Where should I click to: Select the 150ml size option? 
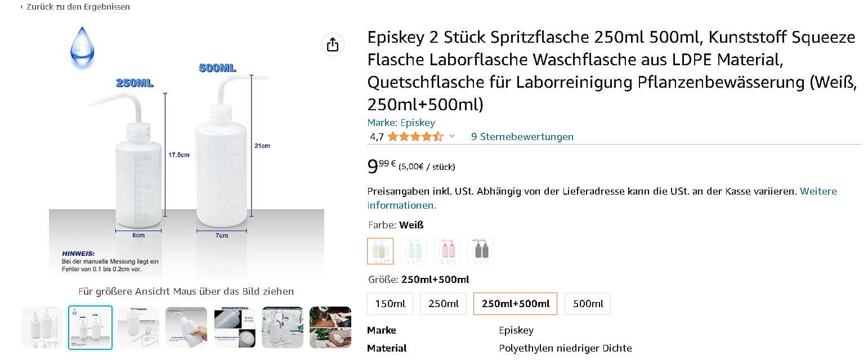[390, 304]
